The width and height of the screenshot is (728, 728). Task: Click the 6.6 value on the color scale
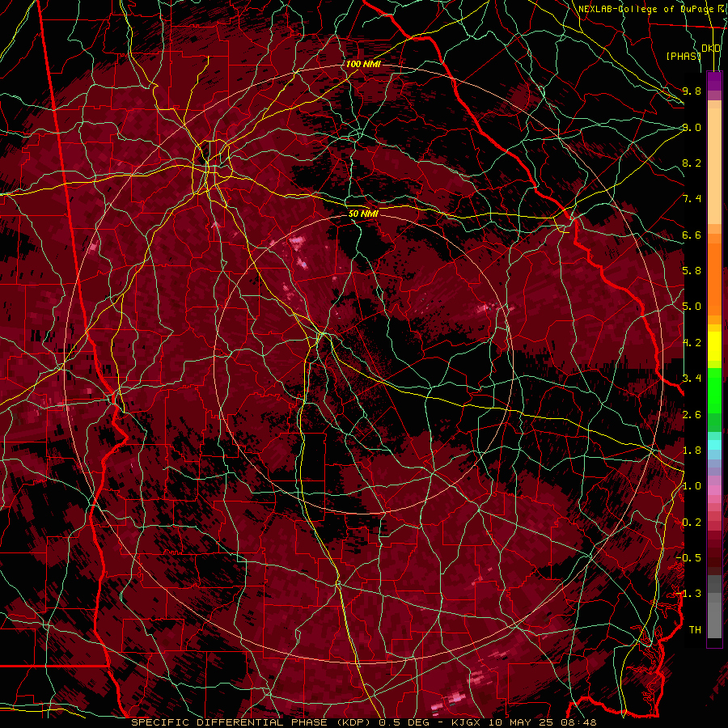click(692, 235)
